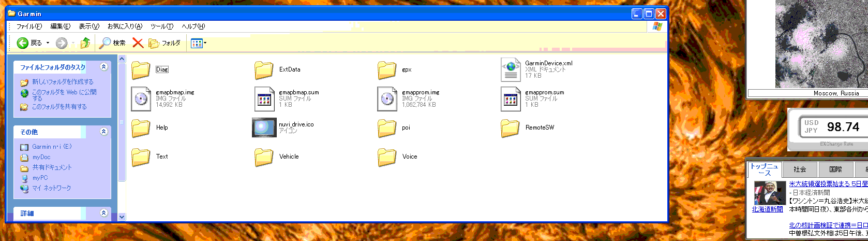Click 新しいフォルダを作成する link
The width and height of the screenshot is (868, 241).
click(63, 82)
